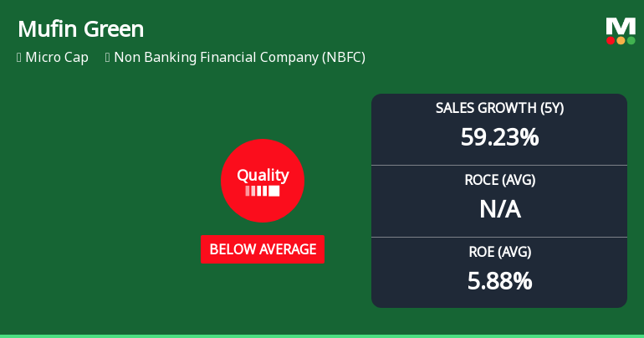Click the ROCE (AVG) heading
The width and height of the screenshot is (644, 338).
tap(498, 180)
